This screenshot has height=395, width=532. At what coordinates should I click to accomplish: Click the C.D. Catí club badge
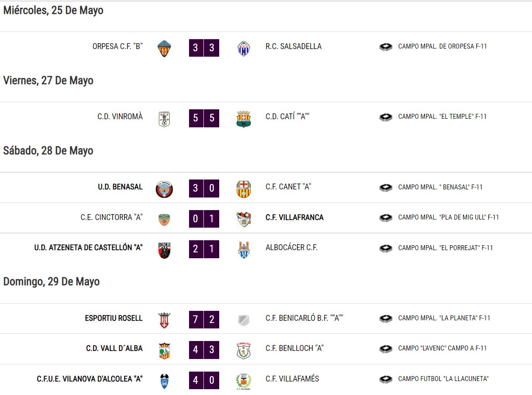(243, 119)
